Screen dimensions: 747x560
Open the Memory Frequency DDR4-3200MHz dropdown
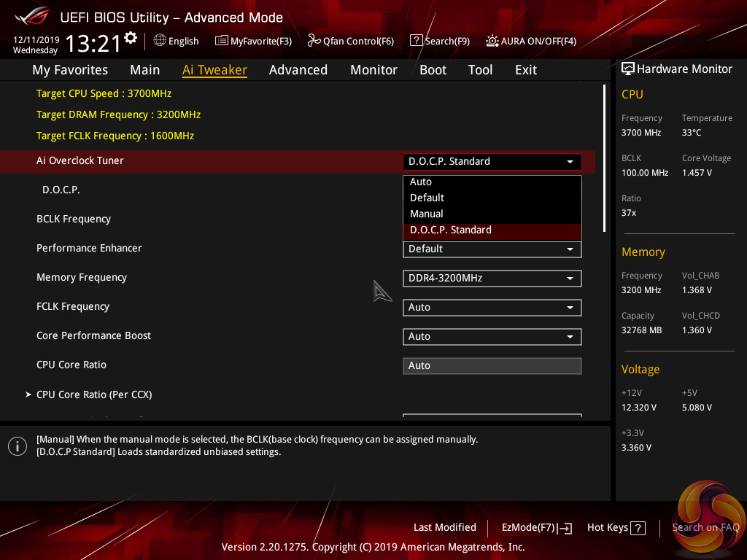[492, 278]
